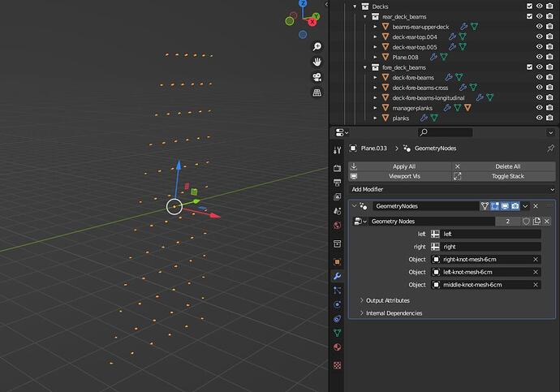Click the properties search input field
Image resolution: width=560 pixels, height=392 pixels.
pyautogui.click(x=445, y=132)
